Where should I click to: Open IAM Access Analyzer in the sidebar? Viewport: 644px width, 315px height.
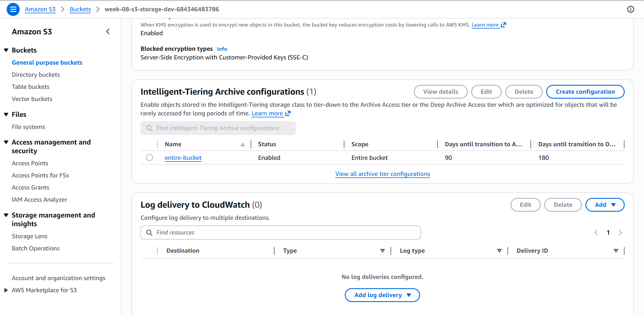tap(39, 200)
